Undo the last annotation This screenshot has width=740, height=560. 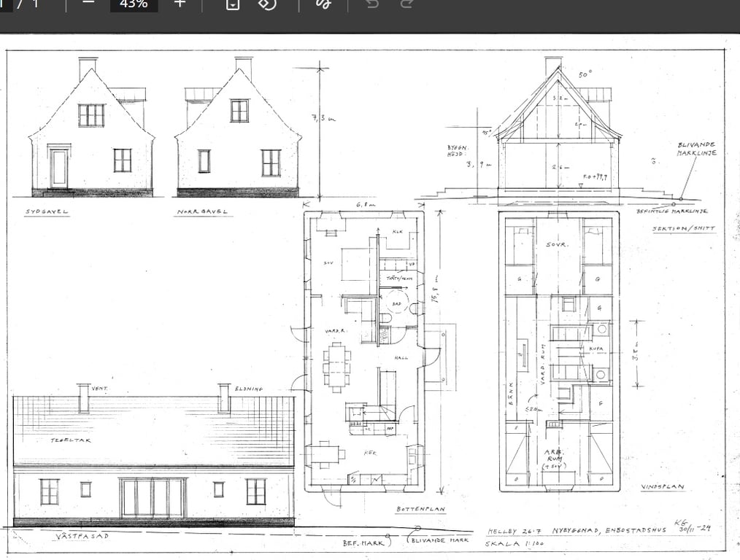(373, 4)
